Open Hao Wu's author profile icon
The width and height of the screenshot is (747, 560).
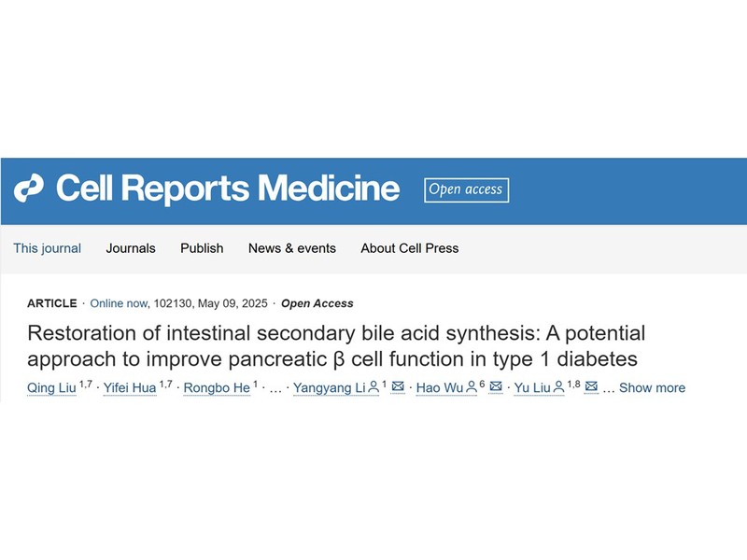(x=472, y=387)
